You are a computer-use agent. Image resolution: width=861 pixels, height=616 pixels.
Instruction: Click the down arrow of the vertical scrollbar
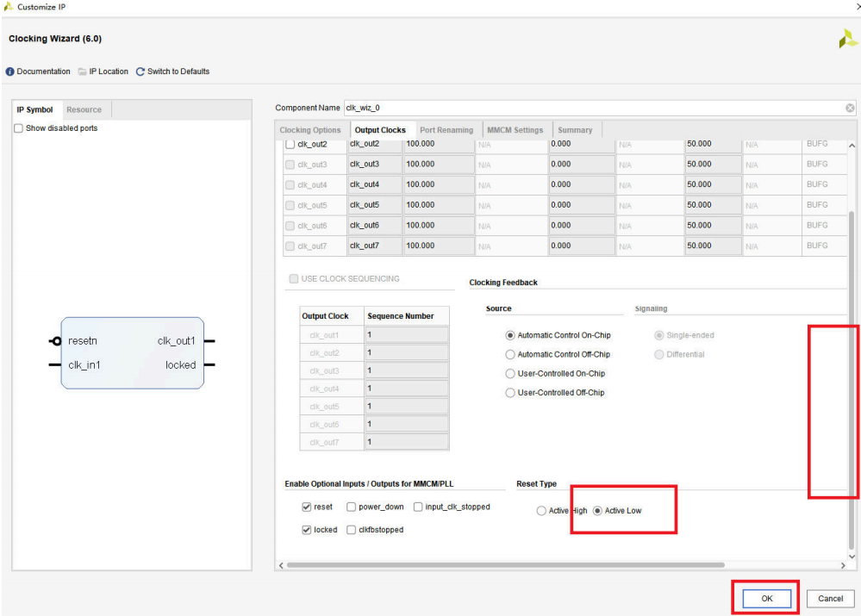pos(852,557)
